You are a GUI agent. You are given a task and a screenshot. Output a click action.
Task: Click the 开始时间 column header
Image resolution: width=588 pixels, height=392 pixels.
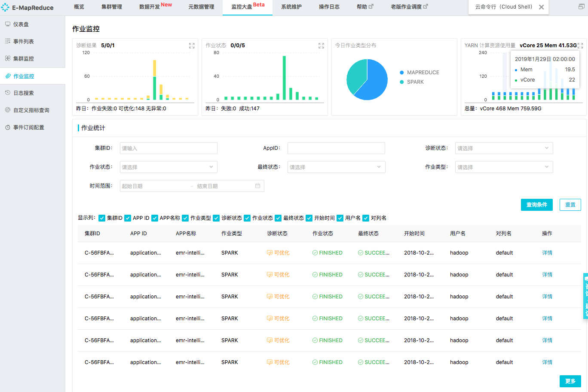pyautogui.click(x=414, y=234)
